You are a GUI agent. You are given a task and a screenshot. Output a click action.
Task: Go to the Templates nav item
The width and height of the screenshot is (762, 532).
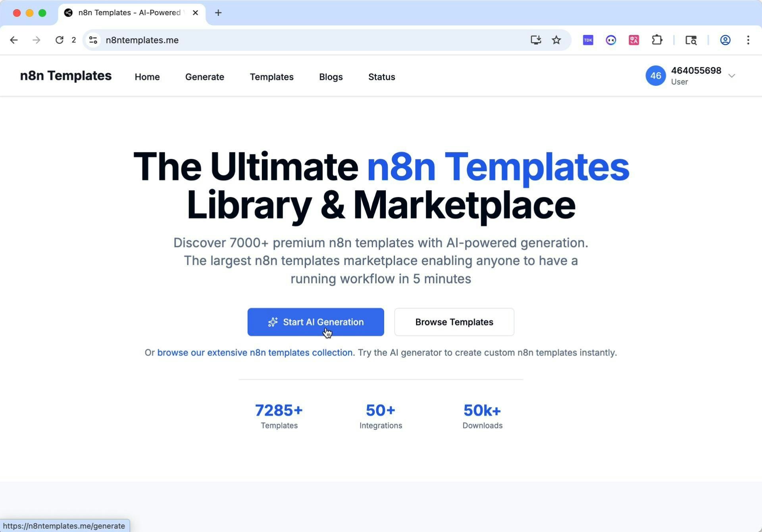point(271,77)
